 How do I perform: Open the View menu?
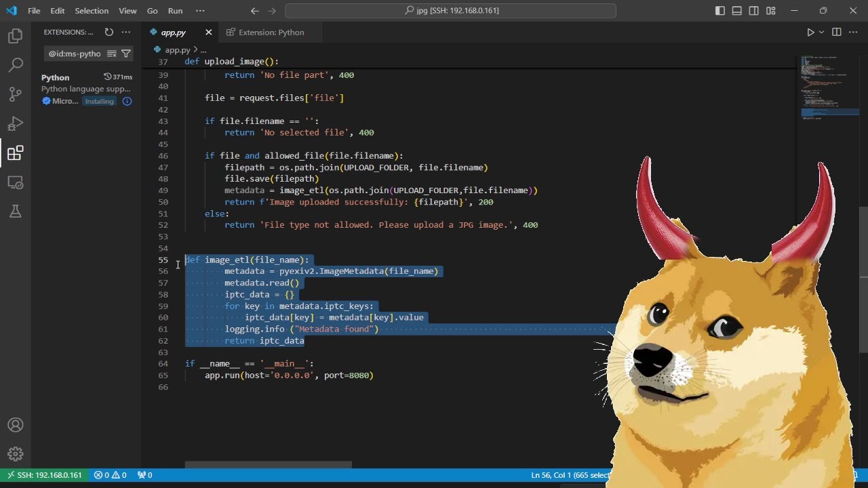coord(127,11)
